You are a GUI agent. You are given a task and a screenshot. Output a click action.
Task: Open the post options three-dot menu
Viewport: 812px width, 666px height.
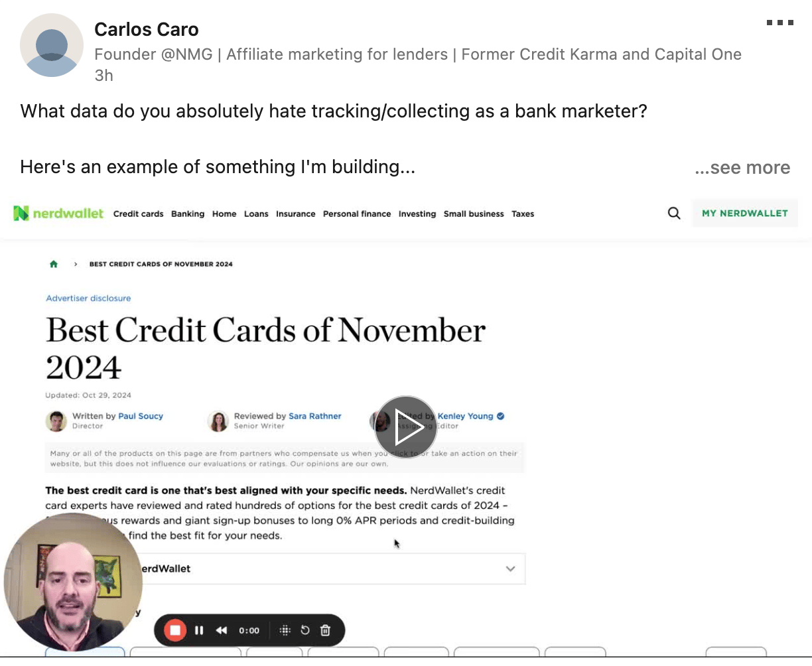(x=779, y=23)
